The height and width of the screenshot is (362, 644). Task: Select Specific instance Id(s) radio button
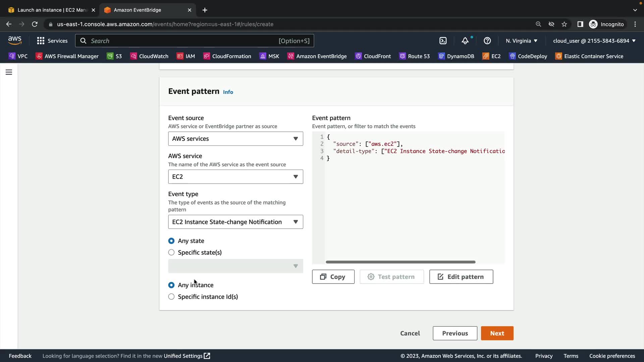(171, 297)
